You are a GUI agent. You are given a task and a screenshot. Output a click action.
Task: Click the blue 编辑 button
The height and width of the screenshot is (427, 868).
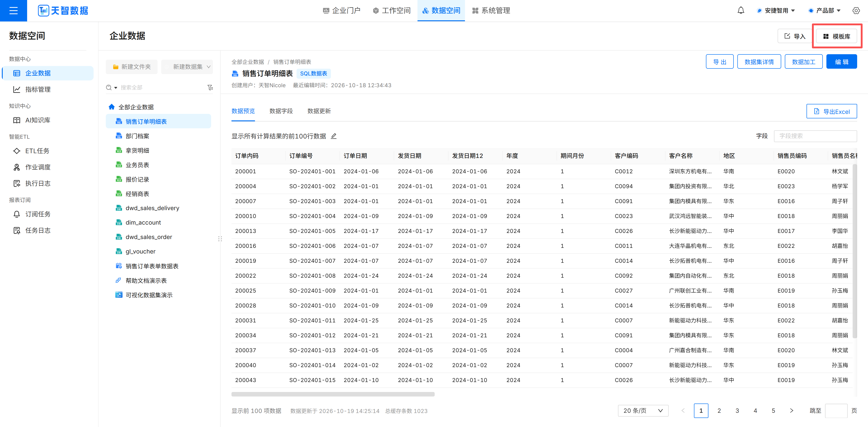pos(841,62)
